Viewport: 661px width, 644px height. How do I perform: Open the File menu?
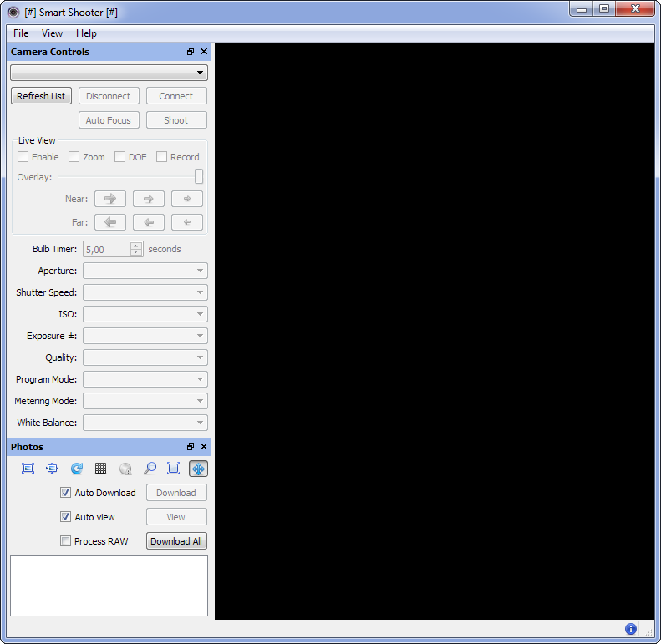tap(21, 33)
